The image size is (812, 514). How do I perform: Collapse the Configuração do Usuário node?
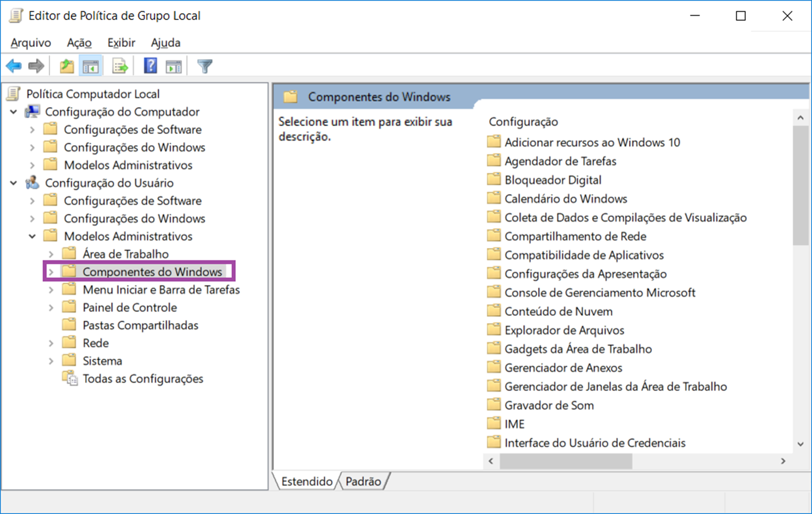coord(14,183)
